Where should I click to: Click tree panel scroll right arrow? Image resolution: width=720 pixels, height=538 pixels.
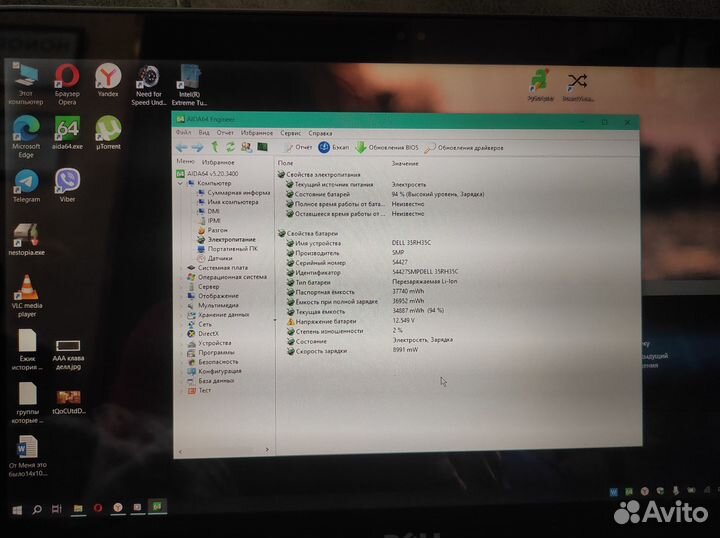tap(267, 450)
